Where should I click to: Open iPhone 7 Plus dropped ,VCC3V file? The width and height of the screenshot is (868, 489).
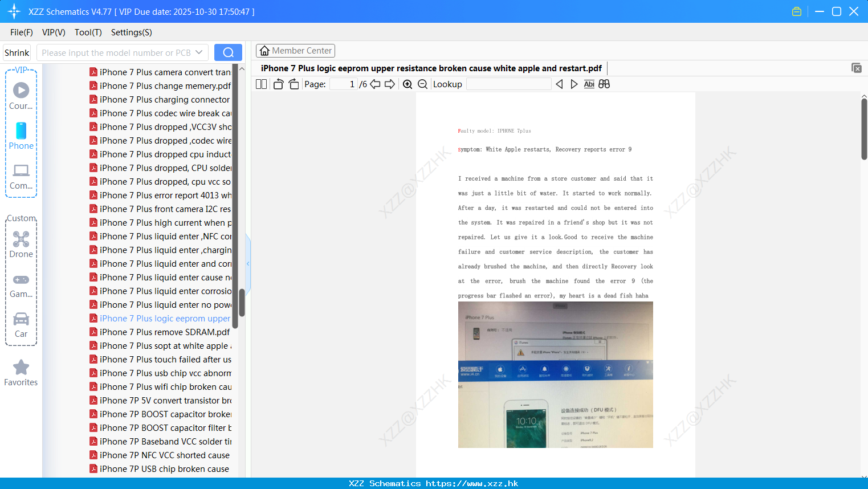(160, 127)
